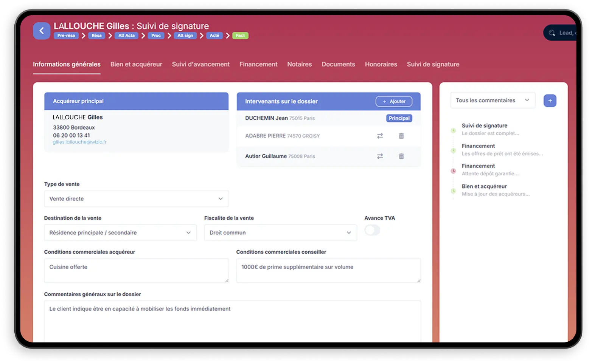Select the Résa step

point(96,36)
